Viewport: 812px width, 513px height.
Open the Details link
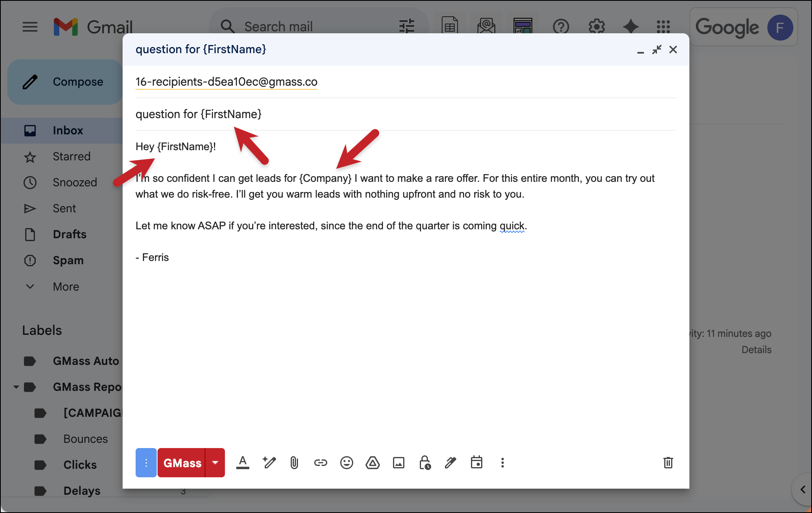point(756,349)
